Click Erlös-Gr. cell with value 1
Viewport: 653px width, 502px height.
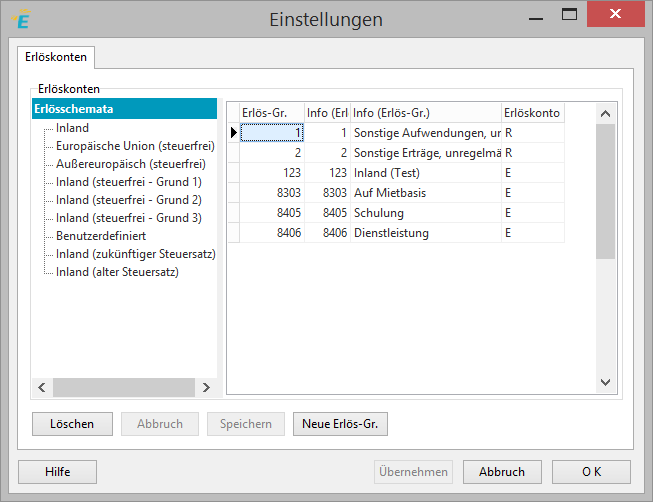[272, 133]
